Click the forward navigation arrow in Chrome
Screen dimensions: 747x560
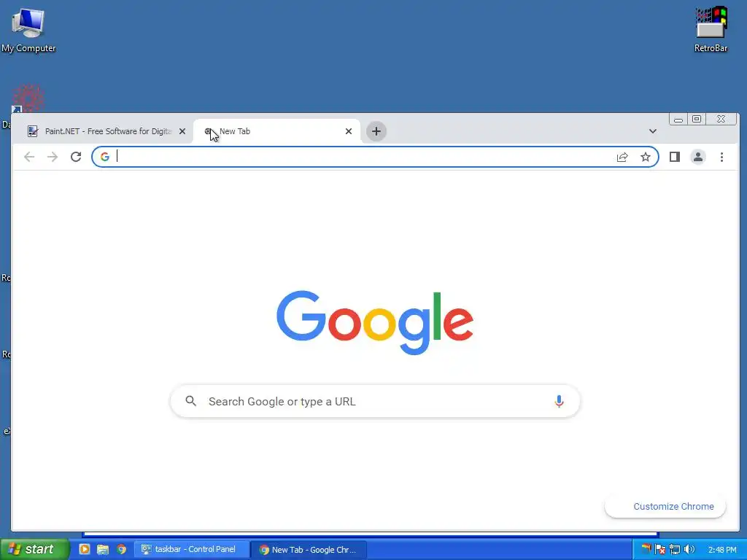point(53,157)
